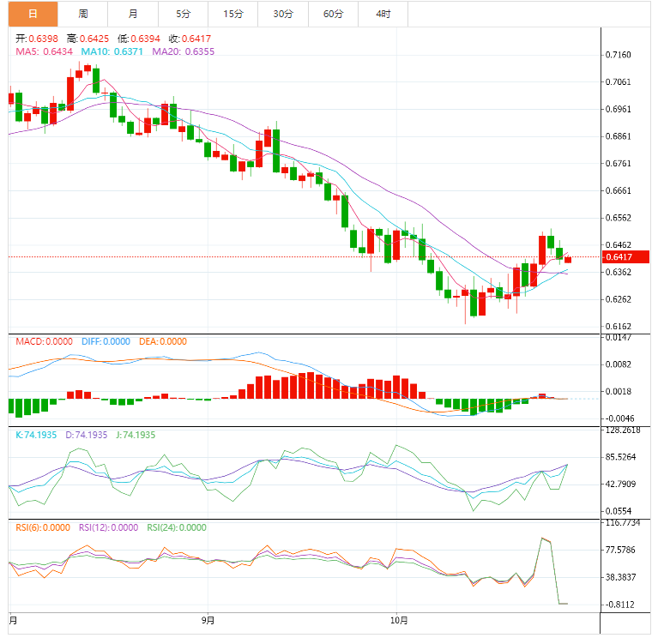Open the 15分 timeframe tab

click(x=232, y=14)
